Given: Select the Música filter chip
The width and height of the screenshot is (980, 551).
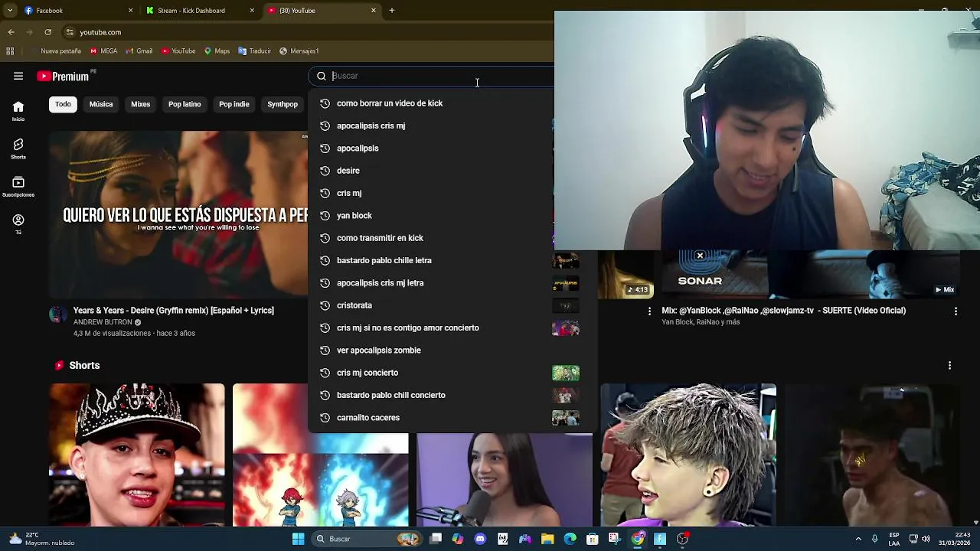Looking at the screenshot, I should point(101,104).
